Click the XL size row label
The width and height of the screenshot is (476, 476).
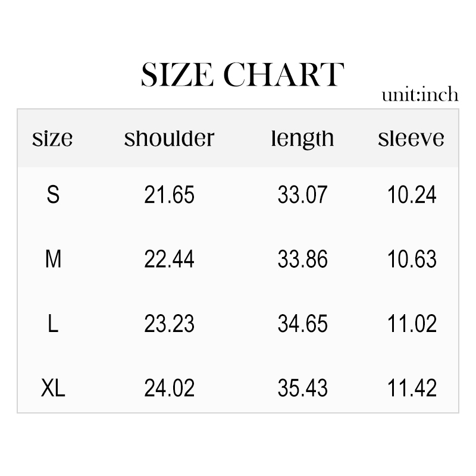point(53,388)
